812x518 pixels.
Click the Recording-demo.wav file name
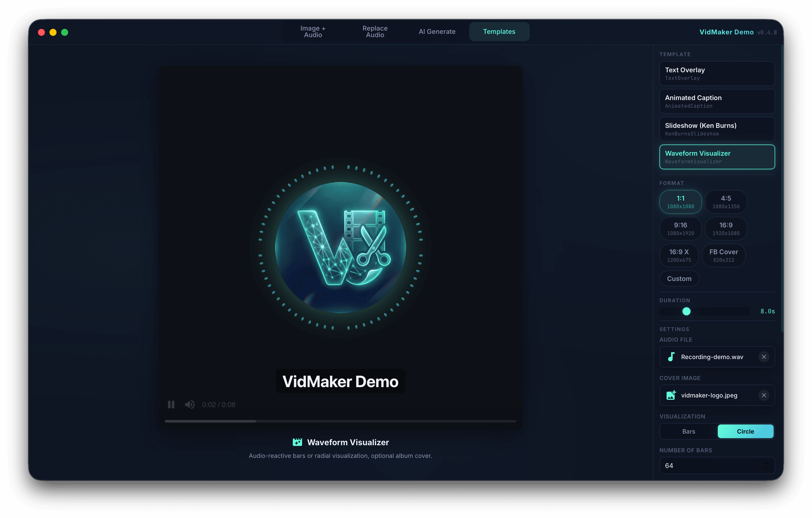pos(712,357)
